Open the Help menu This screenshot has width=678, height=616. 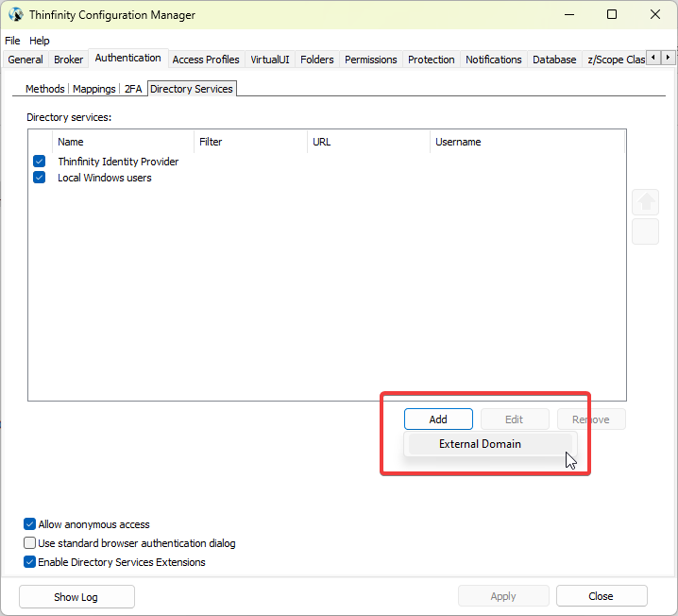click(40, 41)
